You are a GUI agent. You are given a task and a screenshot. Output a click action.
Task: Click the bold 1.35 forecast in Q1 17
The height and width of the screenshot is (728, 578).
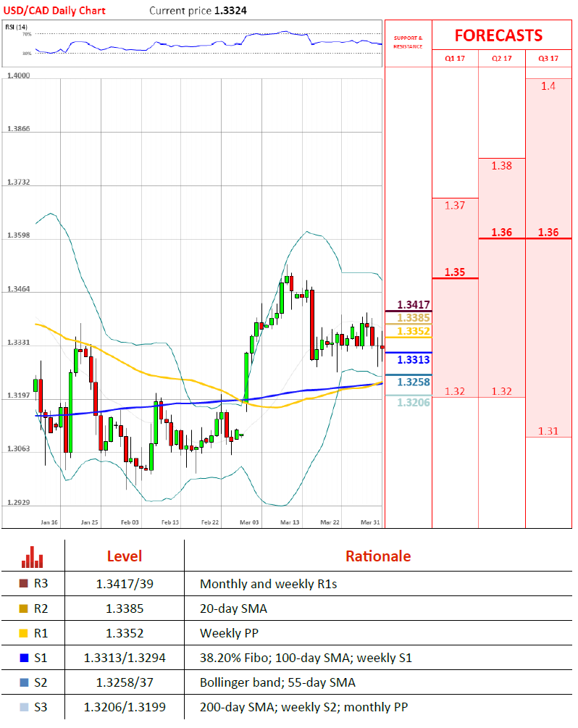(455, 272)
